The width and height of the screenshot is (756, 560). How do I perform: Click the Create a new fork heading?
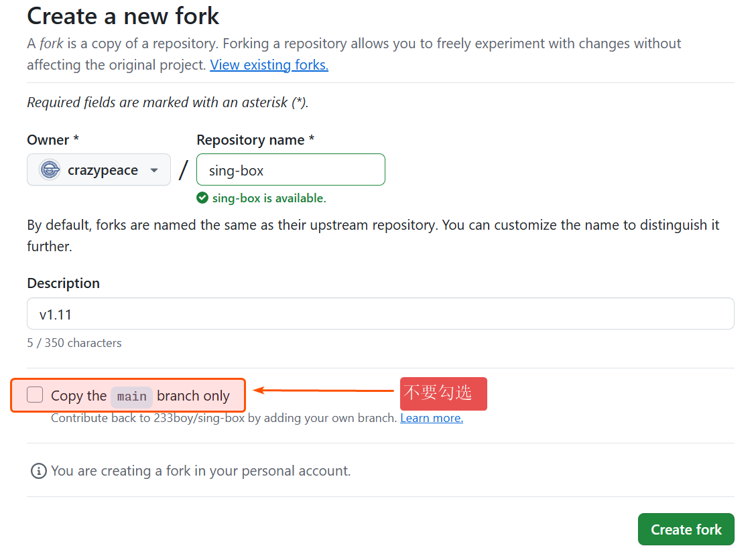click(x=123, y=15)
